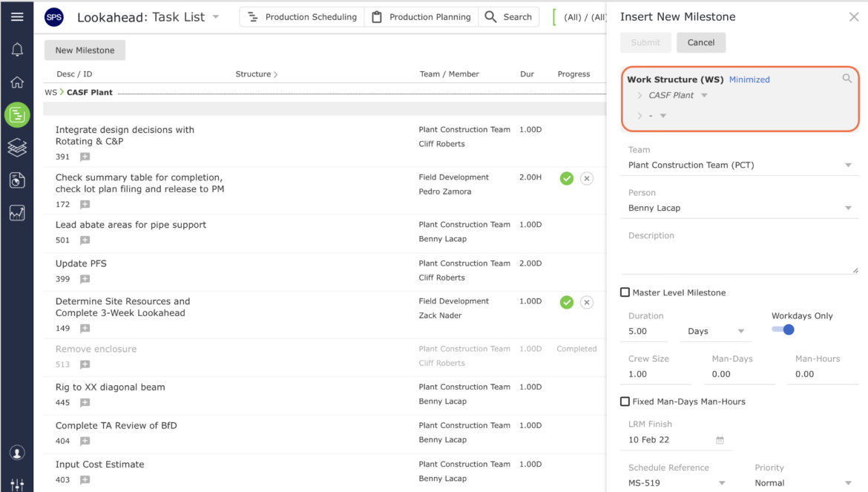Select task Input Cost Estimate
868x492 pixels.
99,465
